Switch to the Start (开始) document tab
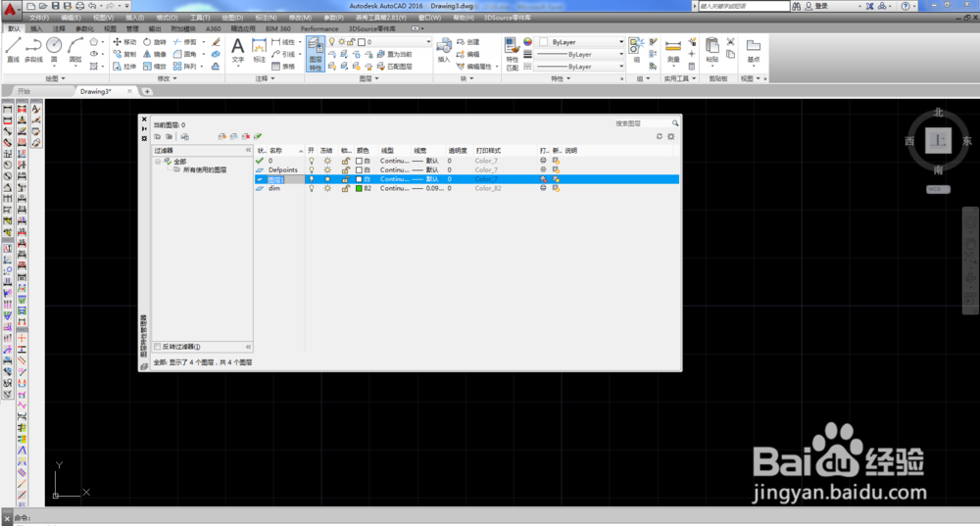The height and width of the screenshot is (526, 980). tap(24, 91)
